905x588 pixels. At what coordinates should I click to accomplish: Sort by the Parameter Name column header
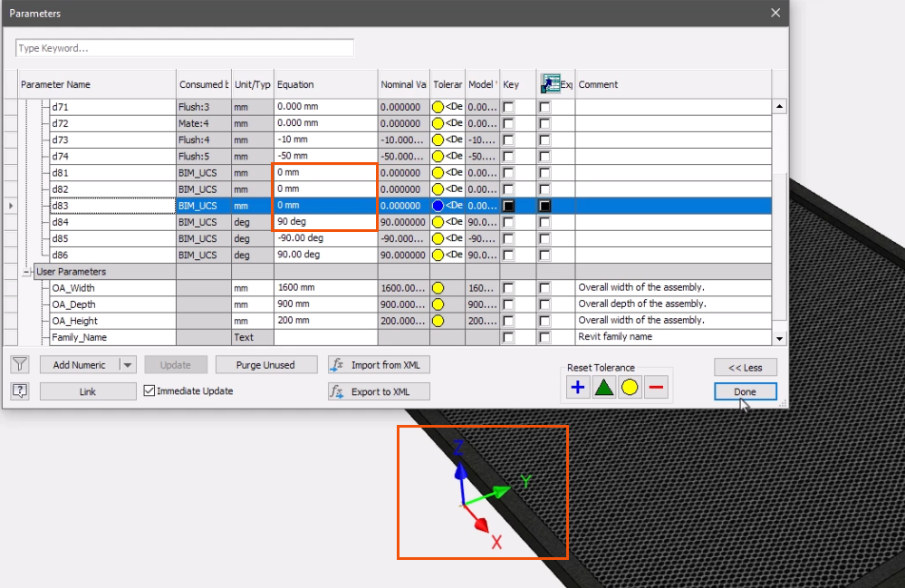coord(97,84)
